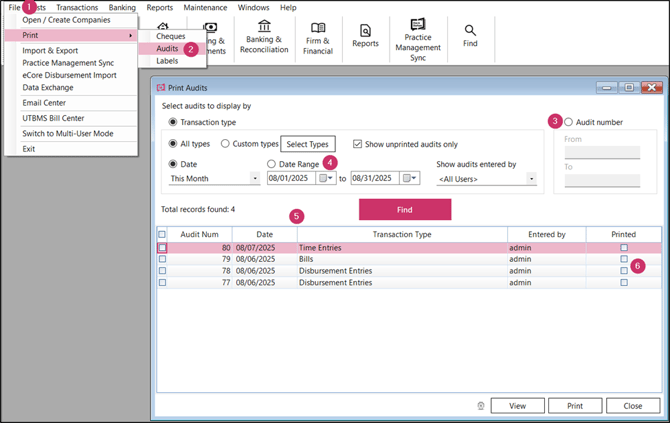
Task: Click the Reports toolbar icon
Action: 365,36
